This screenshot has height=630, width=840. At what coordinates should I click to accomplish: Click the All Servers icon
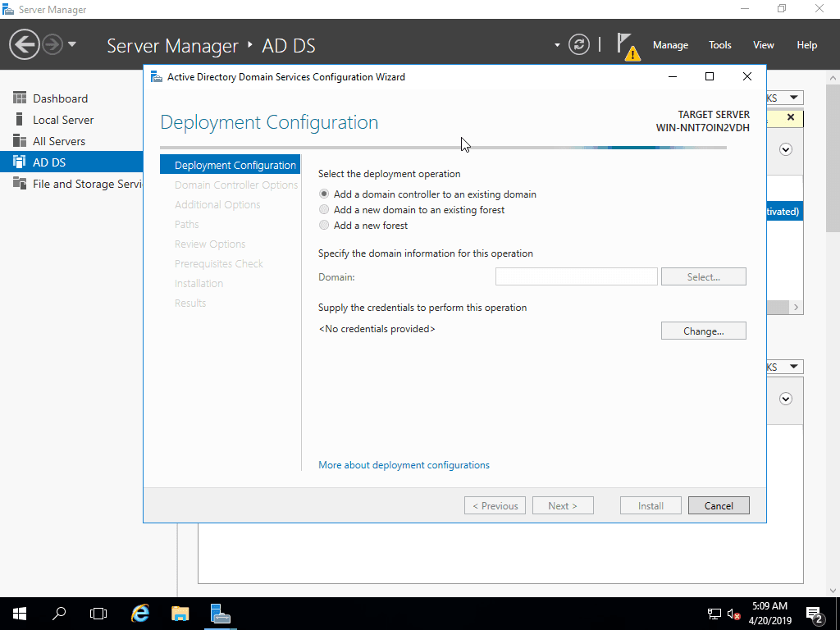click(x=20, y=140)
